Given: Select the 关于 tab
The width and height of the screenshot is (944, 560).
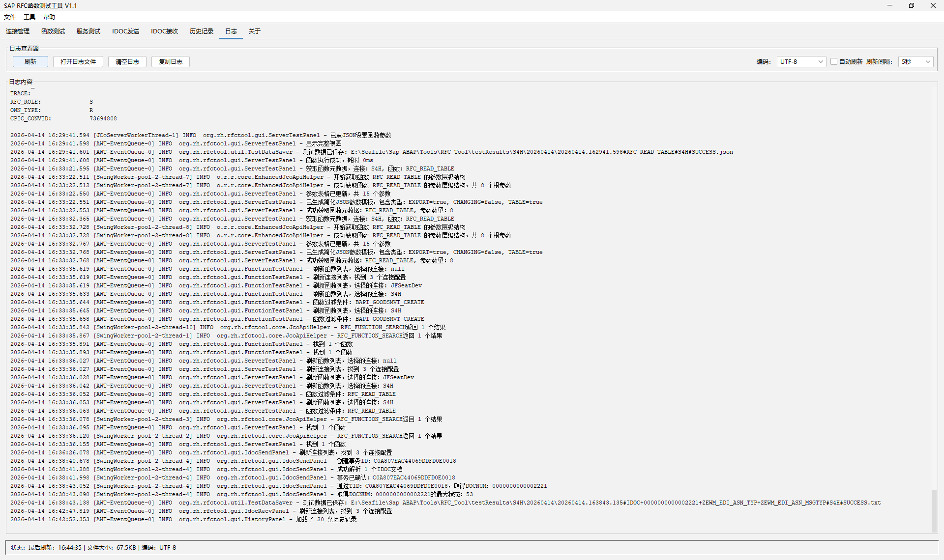Looking at the screenshot, I should pyautogui.click(x=254, y=31).
